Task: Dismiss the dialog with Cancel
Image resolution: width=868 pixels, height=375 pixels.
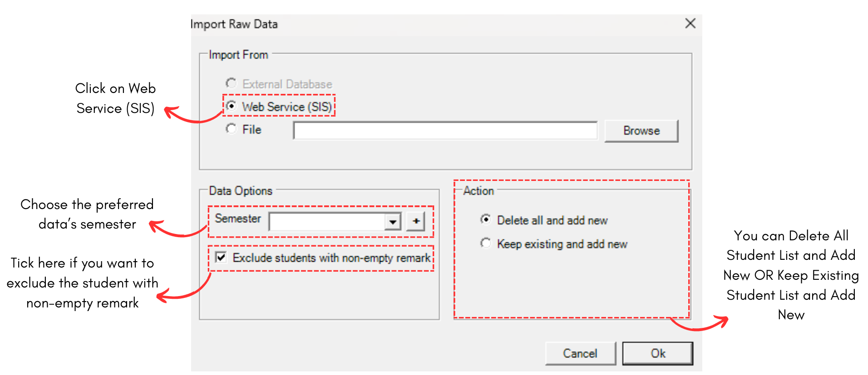Action: [x=580, y=353]
